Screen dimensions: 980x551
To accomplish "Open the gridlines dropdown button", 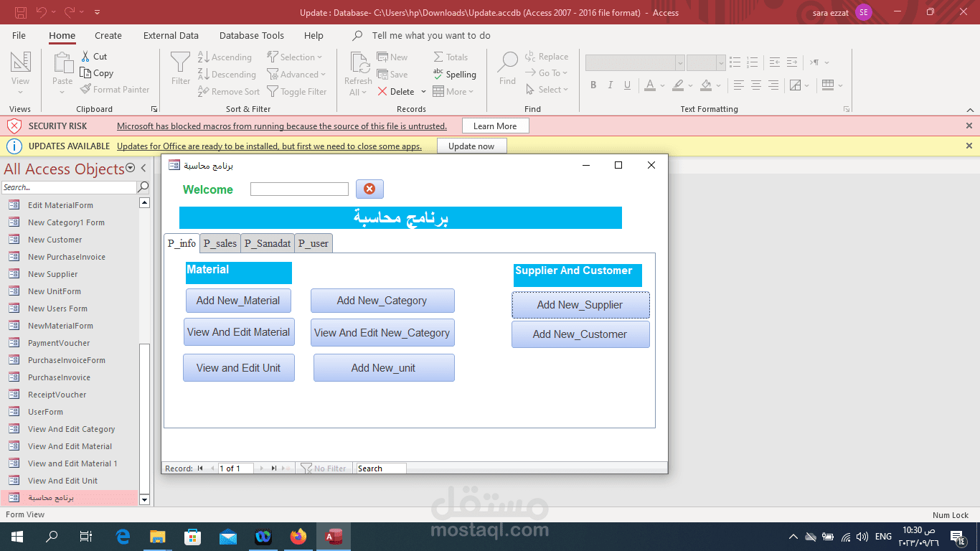I will click(x=832, y=85).
